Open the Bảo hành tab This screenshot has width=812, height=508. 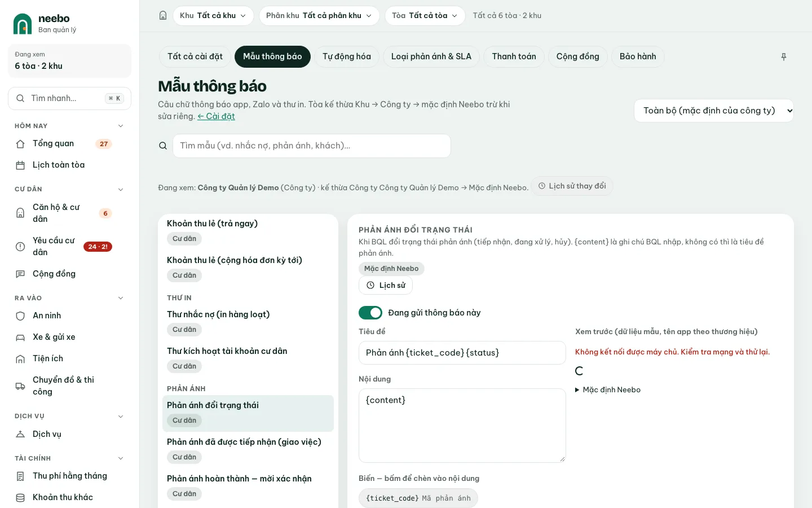638,56
